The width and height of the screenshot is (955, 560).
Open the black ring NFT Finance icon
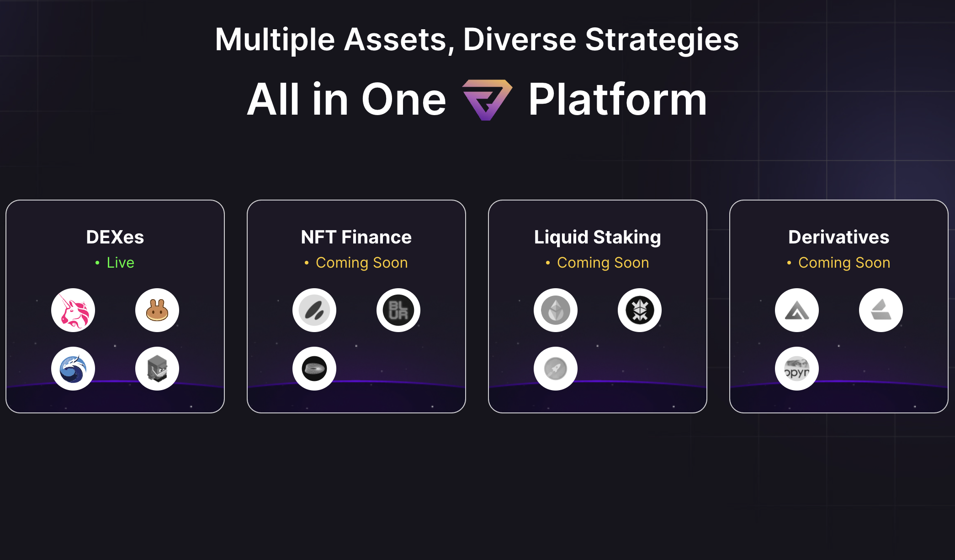(x=314, y=369)
